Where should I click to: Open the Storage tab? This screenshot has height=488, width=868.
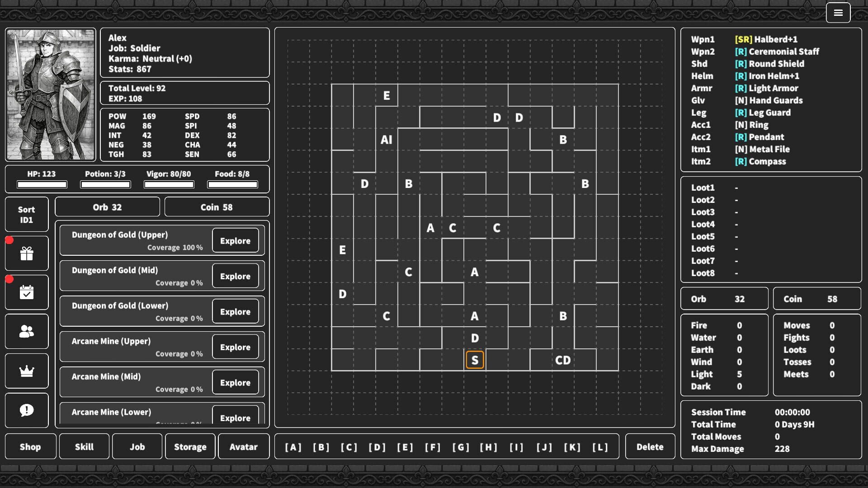coord(190,447)
